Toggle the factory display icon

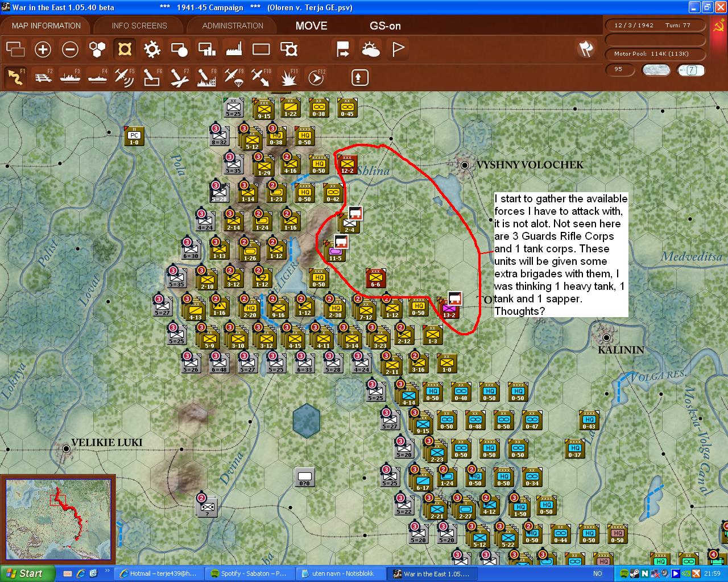(x=234, y=49)
